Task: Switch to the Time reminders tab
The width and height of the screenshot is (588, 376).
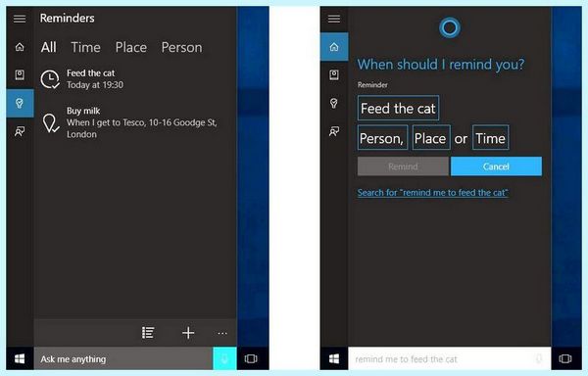Action: tap(85, 48)
